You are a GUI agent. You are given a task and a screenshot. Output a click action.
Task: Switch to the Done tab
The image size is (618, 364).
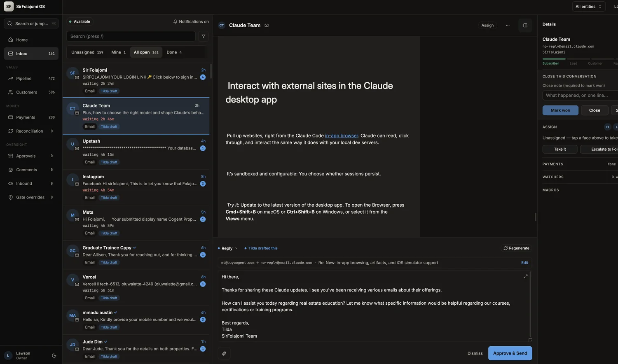[x=174, y=52]
